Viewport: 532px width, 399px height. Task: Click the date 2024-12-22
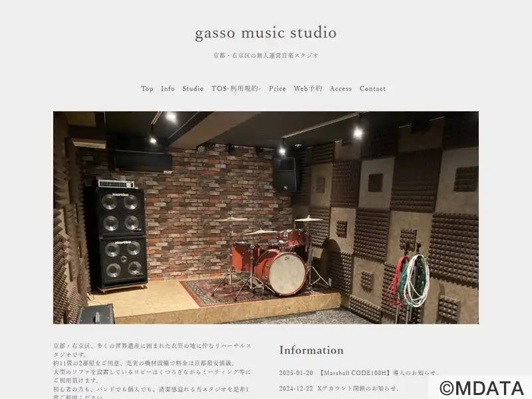click(x=296, y=388)
